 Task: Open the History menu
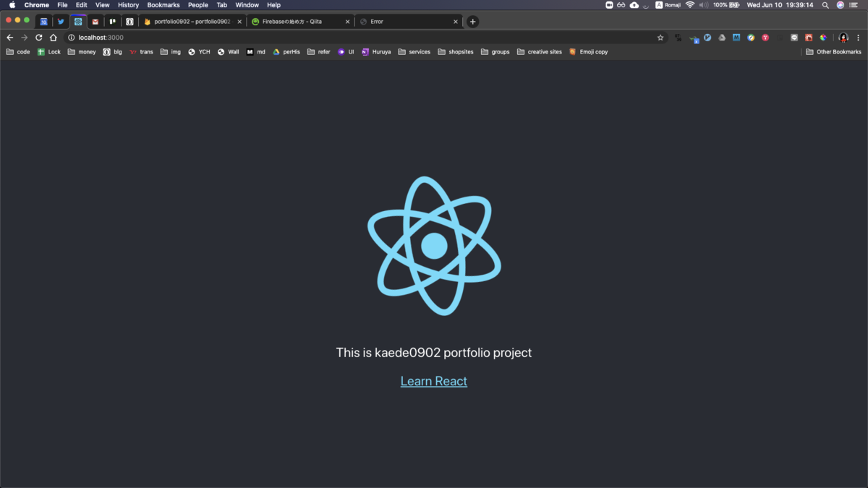[128, 5]
